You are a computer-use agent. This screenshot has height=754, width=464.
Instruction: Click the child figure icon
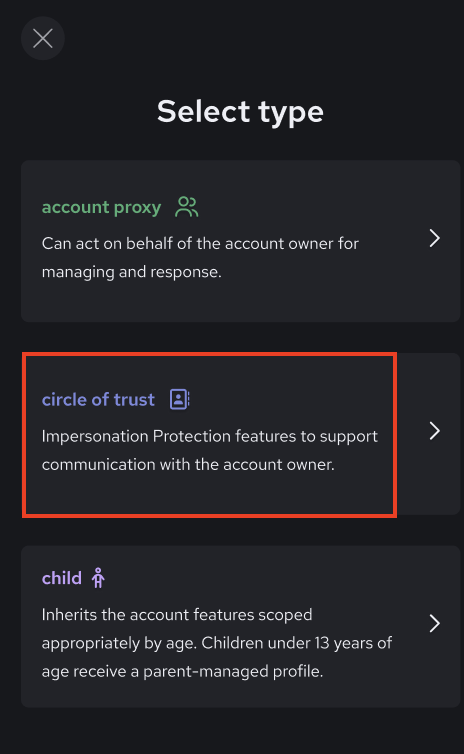click(x=98, y=578)
